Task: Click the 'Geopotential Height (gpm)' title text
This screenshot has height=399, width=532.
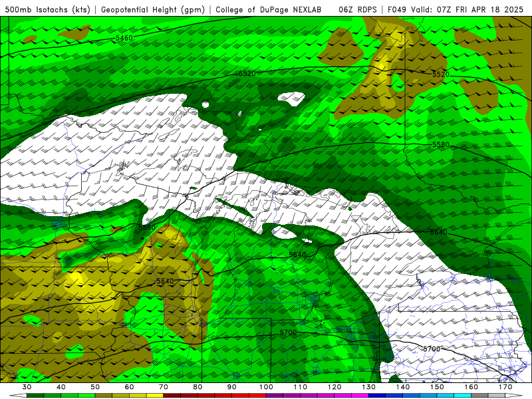Action: click(153, 9)
